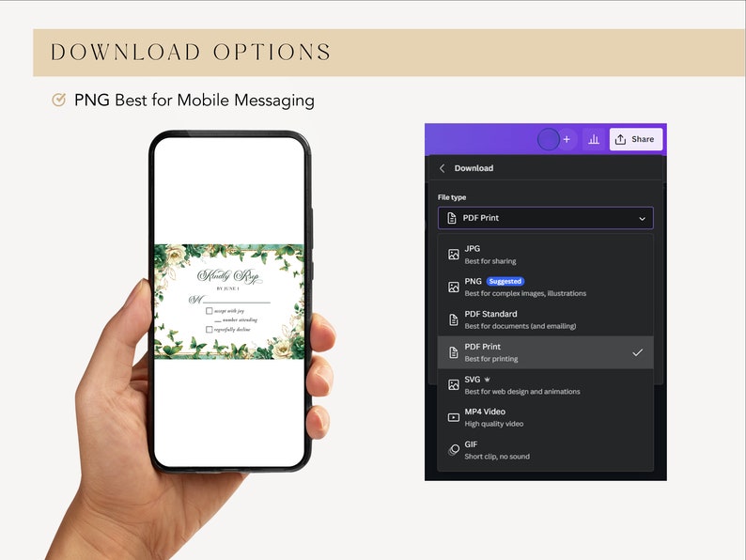Choose the PDF Print list option
Viewport: 746px width, 560px height.
pyautogui.click(x=545, y=352)
